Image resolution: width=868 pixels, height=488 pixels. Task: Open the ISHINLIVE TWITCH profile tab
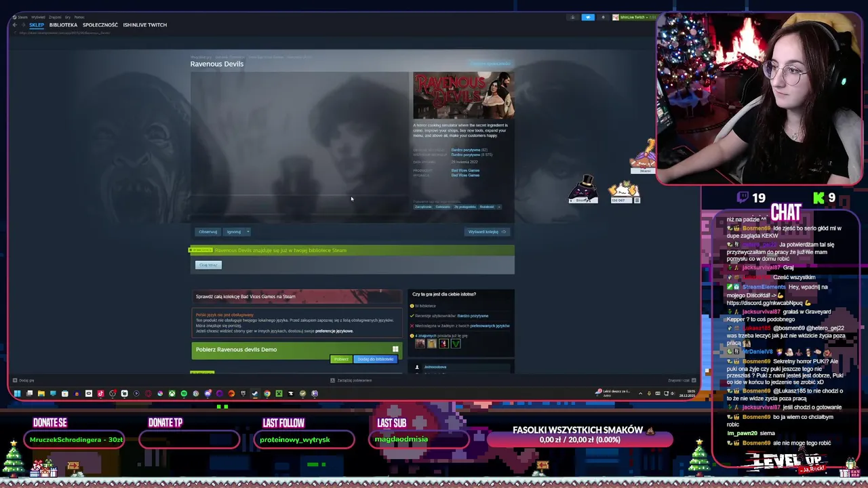[144, 25]
